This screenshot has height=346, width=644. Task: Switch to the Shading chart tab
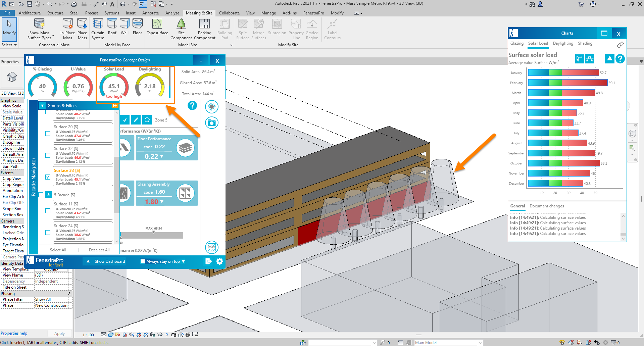585,43
